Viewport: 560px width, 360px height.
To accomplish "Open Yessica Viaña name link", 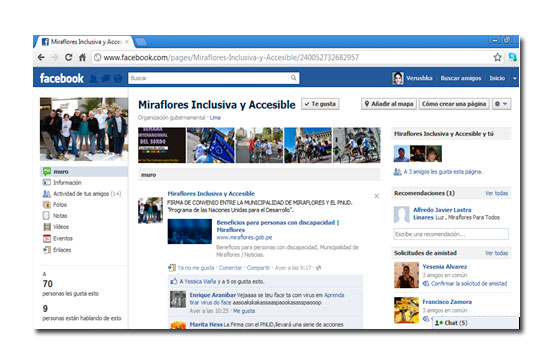I will tap(200, 281).
